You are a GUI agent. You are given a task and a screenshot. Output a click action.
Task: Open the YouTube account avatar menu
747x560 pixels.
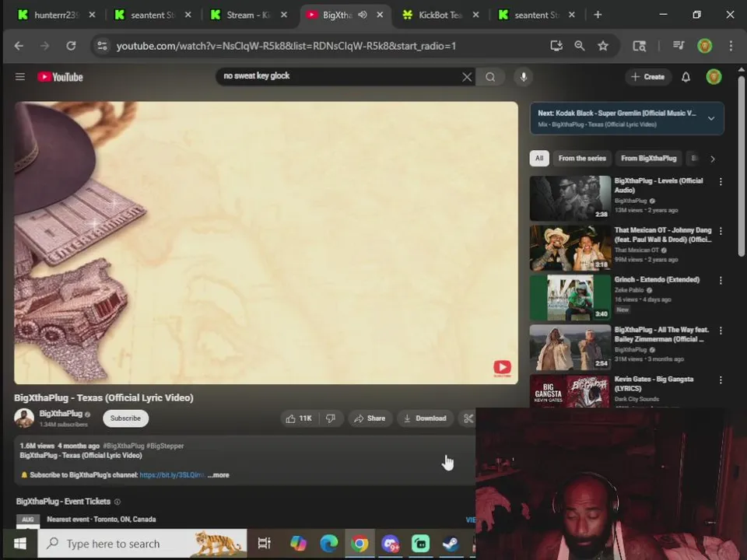[x=714, y=77]
